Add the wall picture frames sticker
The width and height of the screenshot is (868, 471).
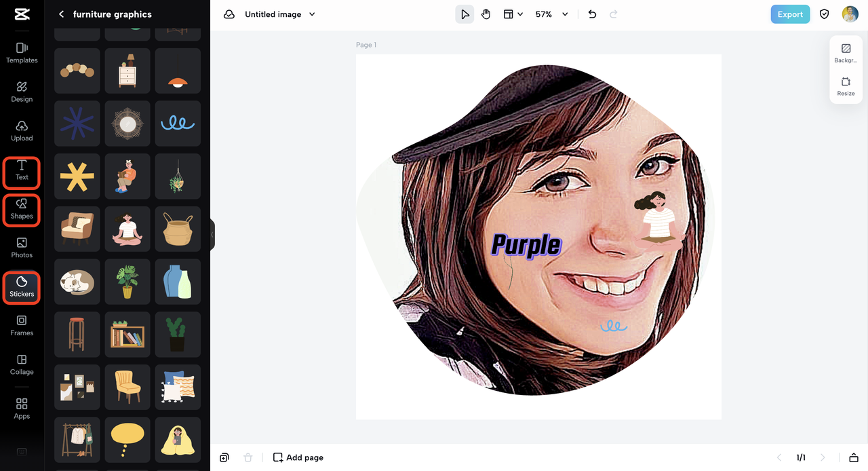[77, 387]
